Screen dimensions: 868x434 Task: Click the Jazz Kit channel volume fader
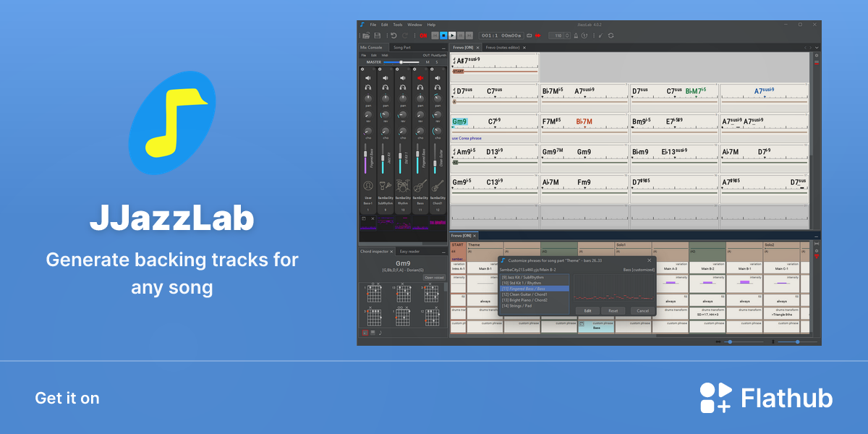[383, 158]
